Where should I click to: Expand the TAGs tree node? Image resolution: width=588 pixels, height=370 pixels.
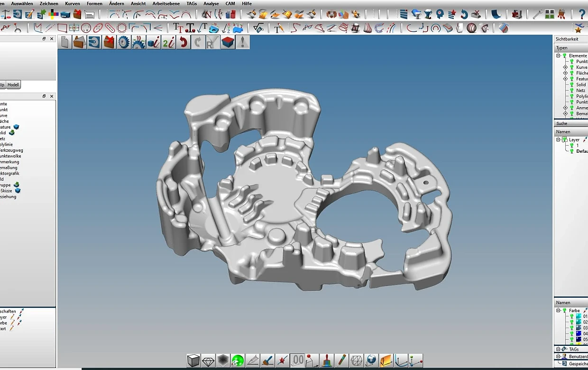(559, 349)
